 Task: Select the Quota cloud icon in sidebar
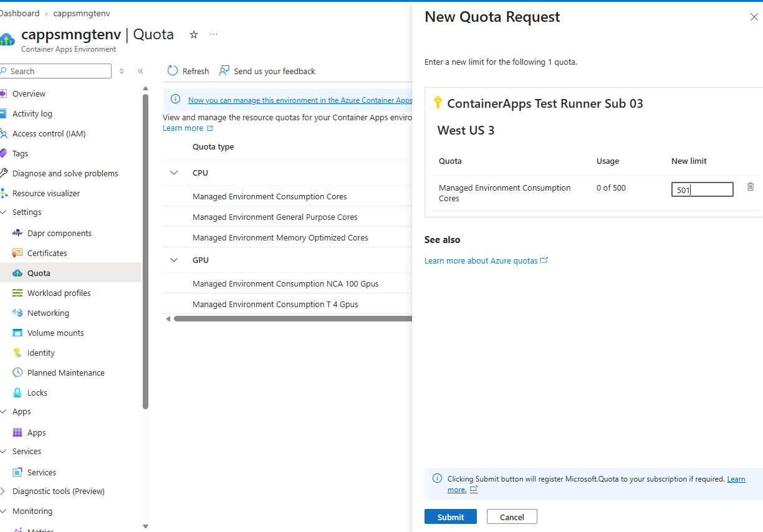pos(17,273)
